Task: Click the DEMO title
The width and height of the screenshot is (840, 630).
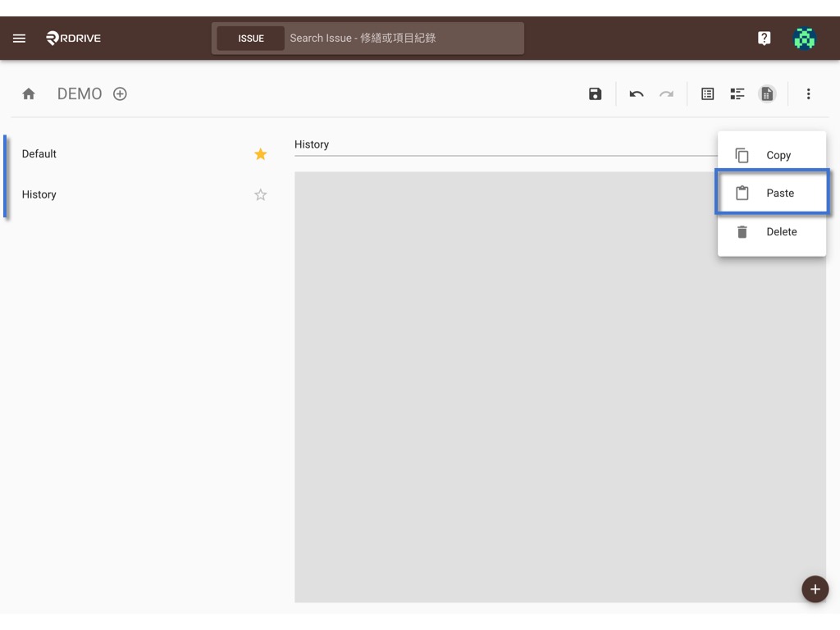Action: pyautogui.click(x=80, y=94)
